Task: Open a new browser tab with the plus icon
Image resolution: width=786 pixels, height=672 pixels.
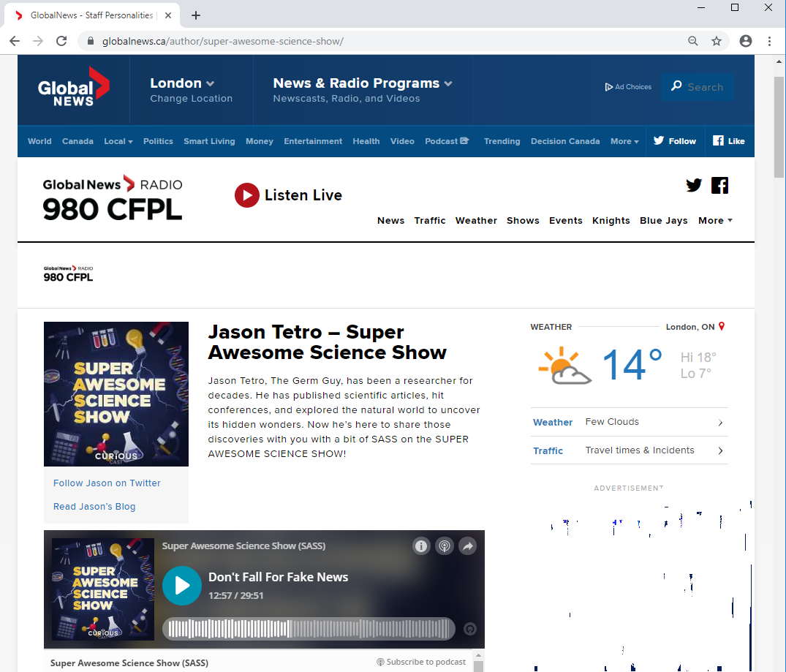Action: click(196, 15)
